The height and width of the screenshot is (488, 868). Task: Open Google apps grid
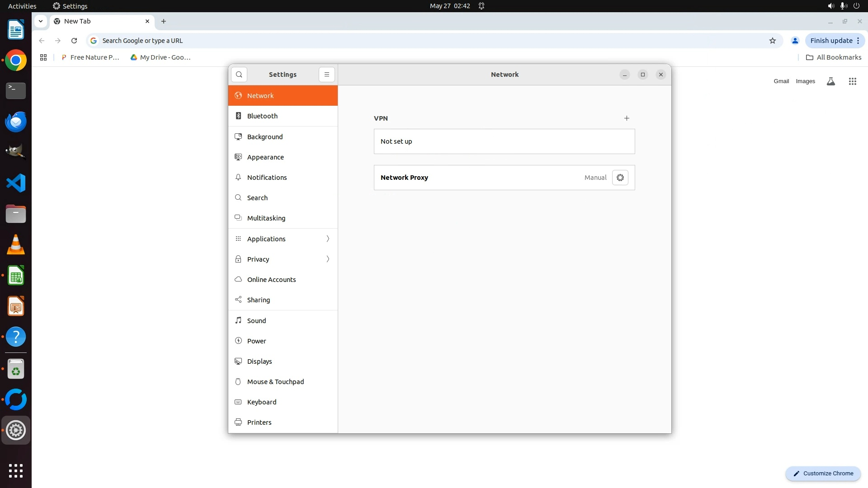pos(852,81)
